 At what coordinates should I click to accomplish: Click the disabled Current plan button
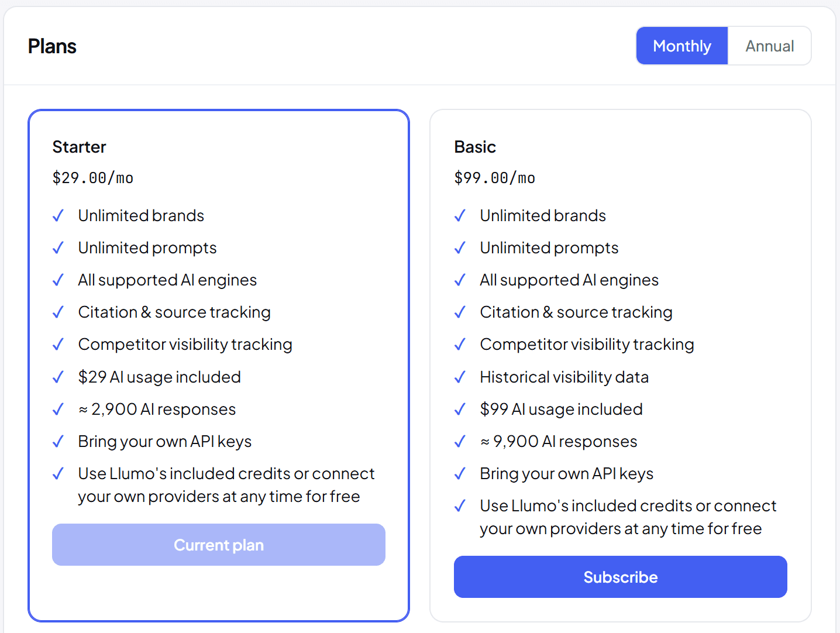219,545
